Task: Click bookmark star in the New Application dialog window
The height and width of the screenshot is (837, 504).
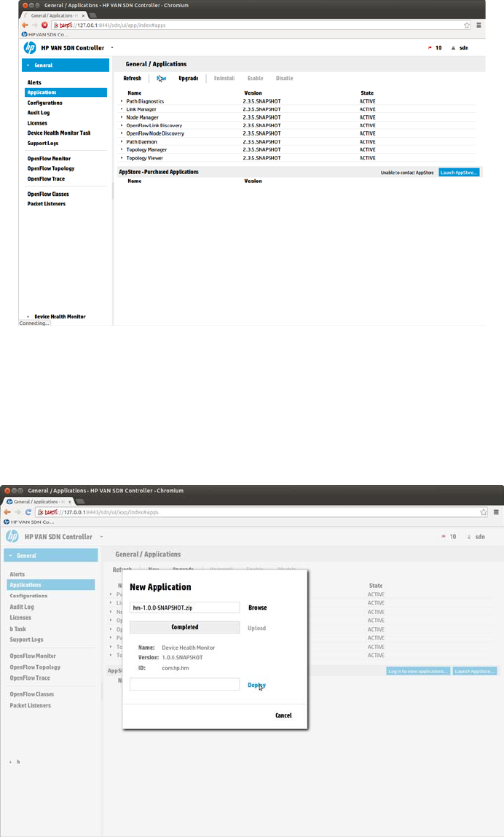Action: tap(484, 512)
